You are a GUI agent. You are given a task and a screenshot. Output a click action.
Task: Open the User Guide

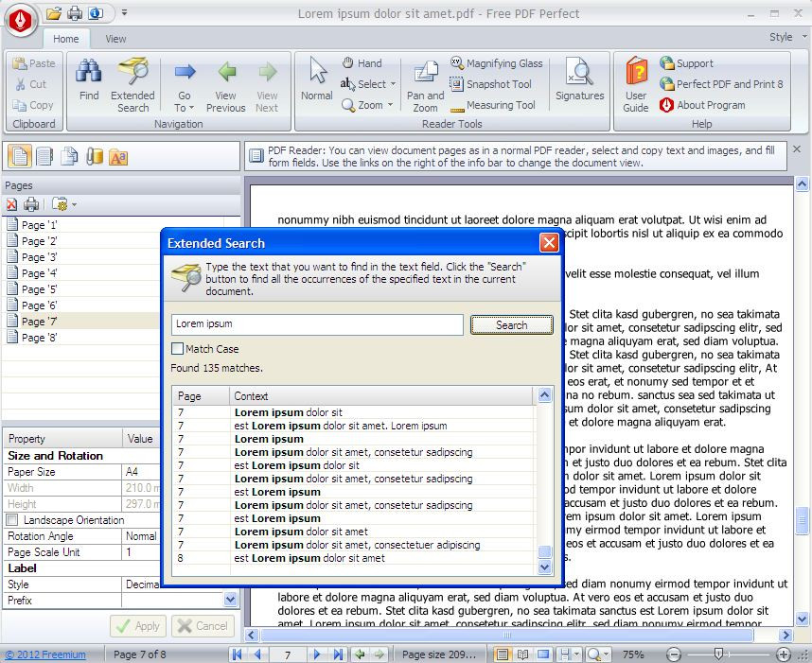click(x=636, y=84)
